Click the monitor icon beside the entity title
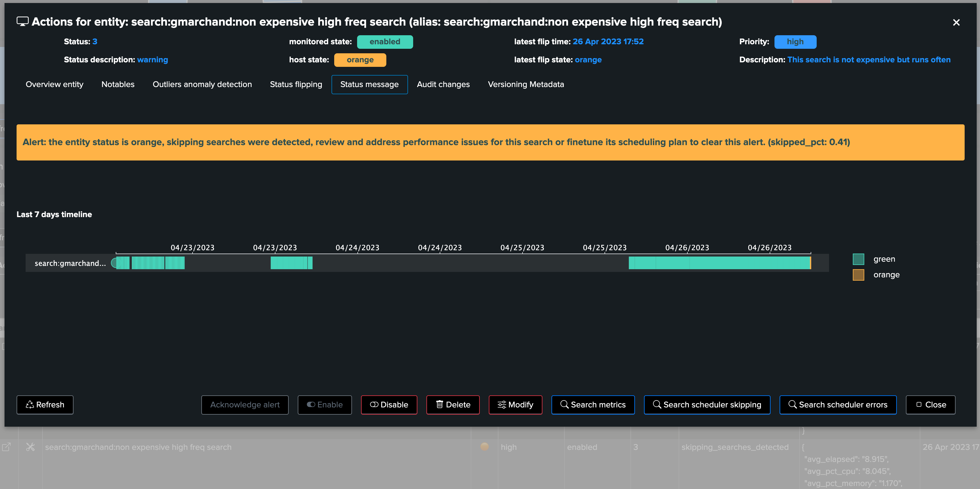Viewport: 980px width, 489px height. tap(22, 22)
